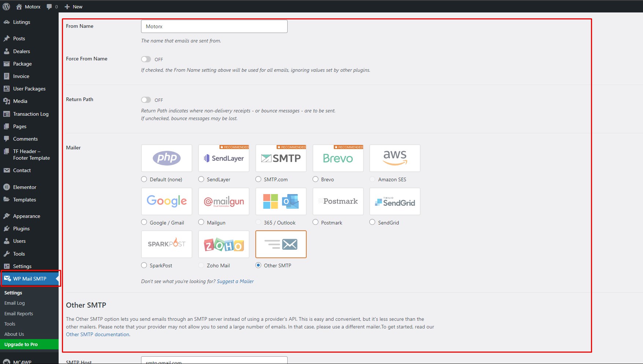
Task: Choose the Brevo radio button
Action: (315, 179)
